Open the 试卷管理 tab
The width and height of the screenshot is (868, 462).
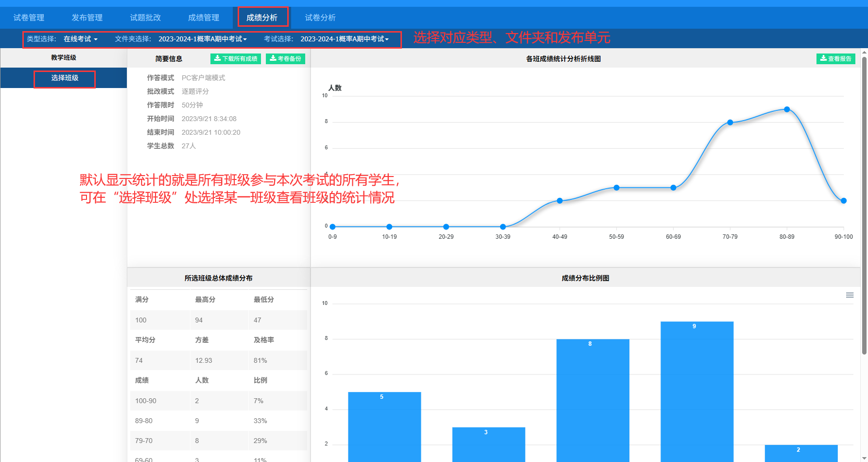(29, 18)
